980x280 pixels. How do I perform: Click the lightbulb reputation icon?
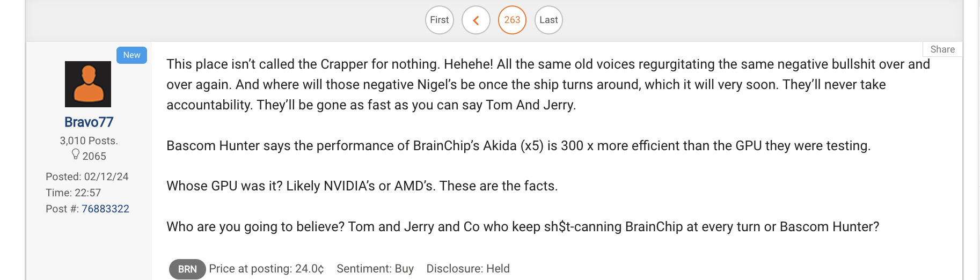pos(76,154)
